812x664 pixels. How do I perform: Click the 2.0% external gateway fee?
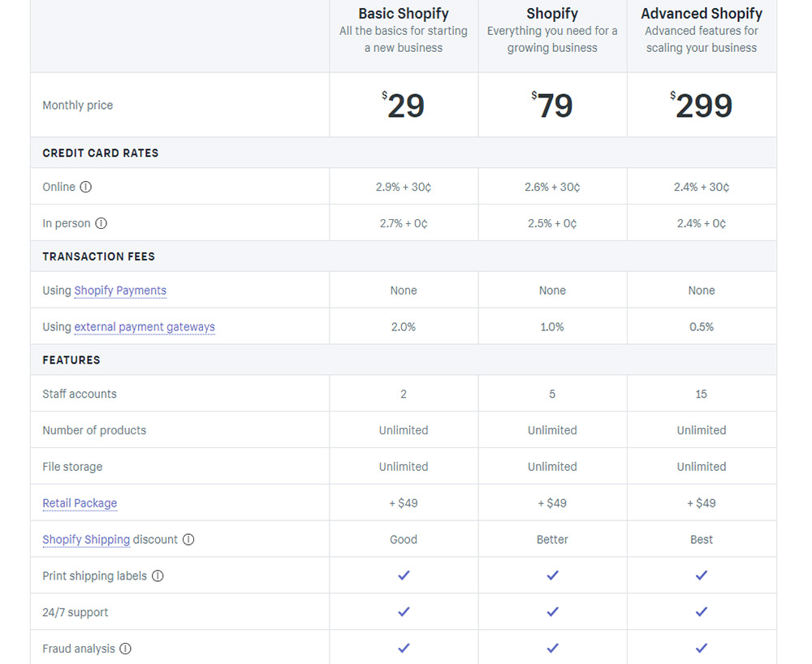pos(404,326)
